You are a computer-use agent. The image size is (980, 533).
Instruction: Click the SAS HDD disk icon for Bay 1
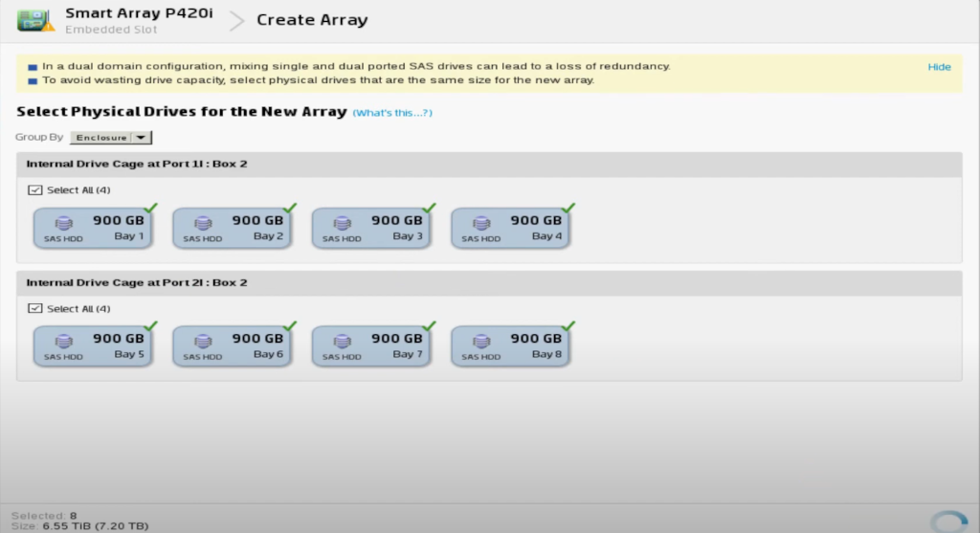63,222
